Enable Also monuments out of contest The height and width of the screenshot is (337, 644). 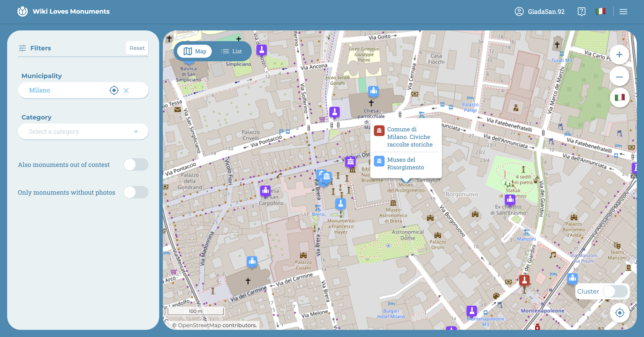[x=136, y=165]
